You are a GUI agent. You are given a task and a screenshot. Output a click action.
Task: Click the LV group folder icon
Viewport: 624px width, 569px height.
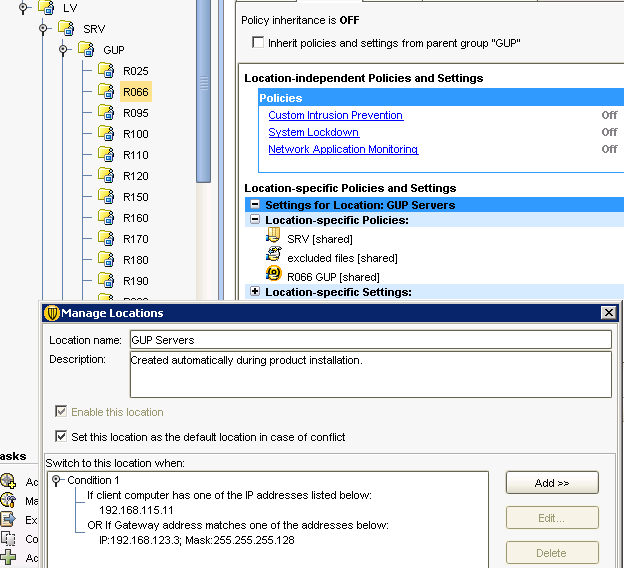[46, 7]
